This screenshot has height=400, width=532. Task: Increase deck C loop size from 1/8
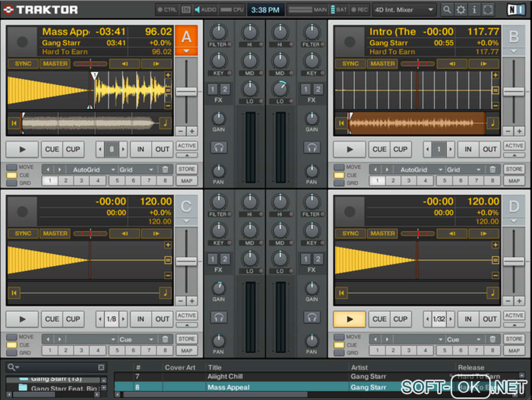pos(124,319)
